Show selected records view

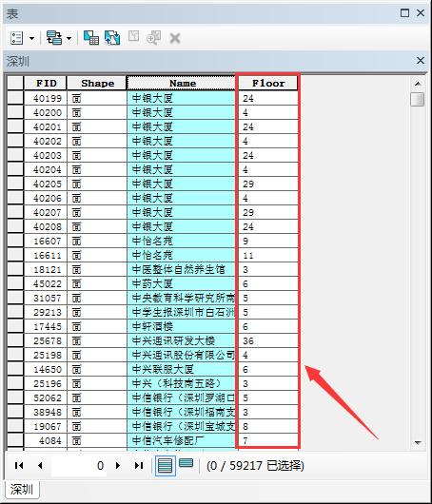(x=186, y=463)
